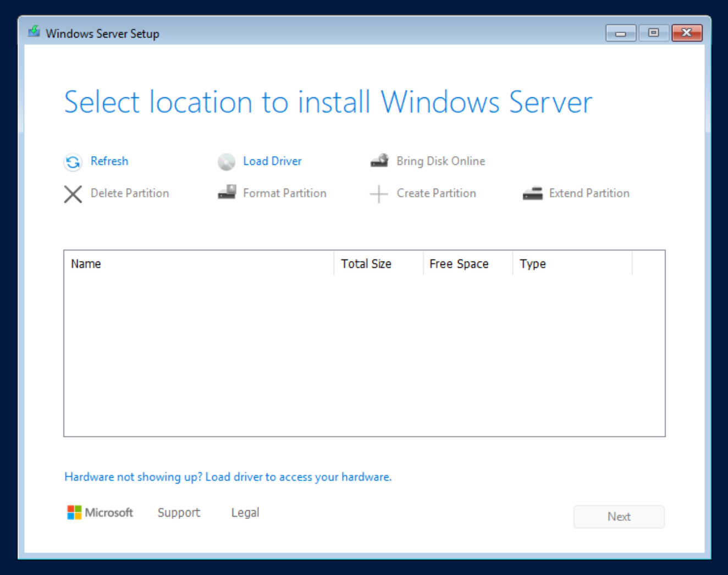Open the Support link

(x=179, y=513)
